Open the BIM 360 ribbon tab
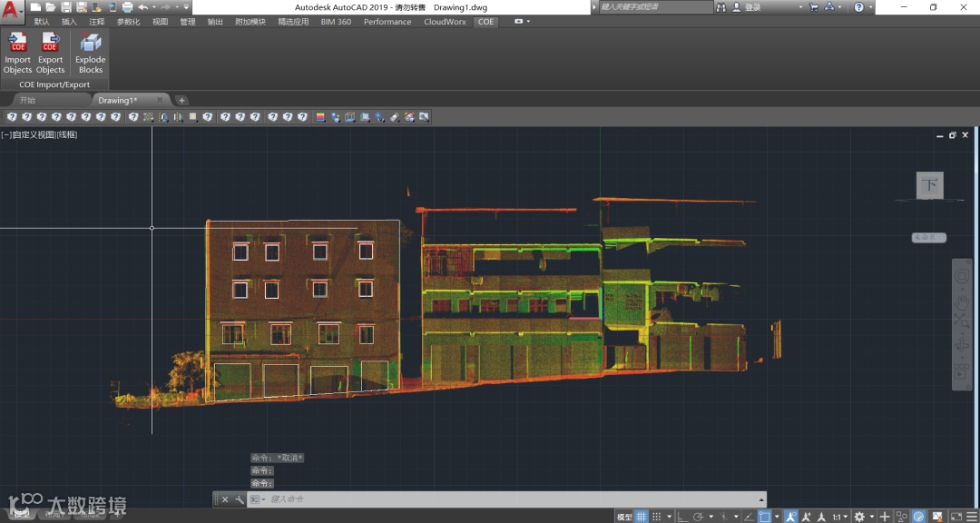The width and height of the screenshot is (980, 523). [336, 22]
